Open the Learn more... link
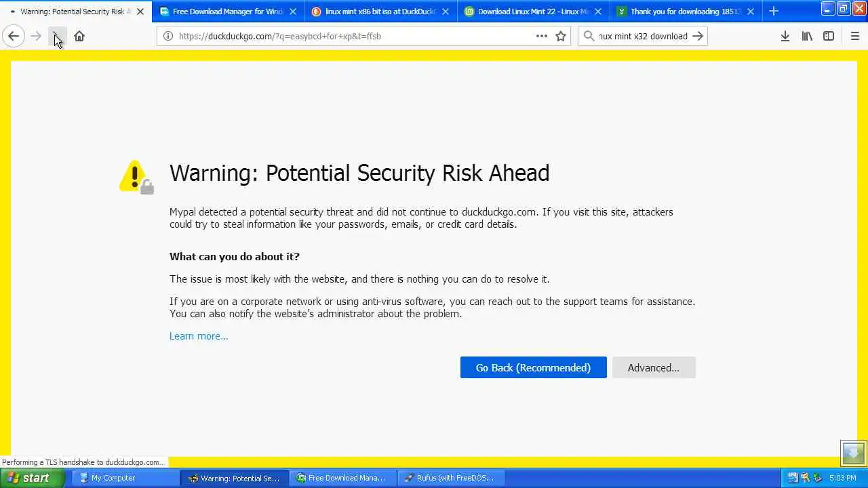 (199, 336)
